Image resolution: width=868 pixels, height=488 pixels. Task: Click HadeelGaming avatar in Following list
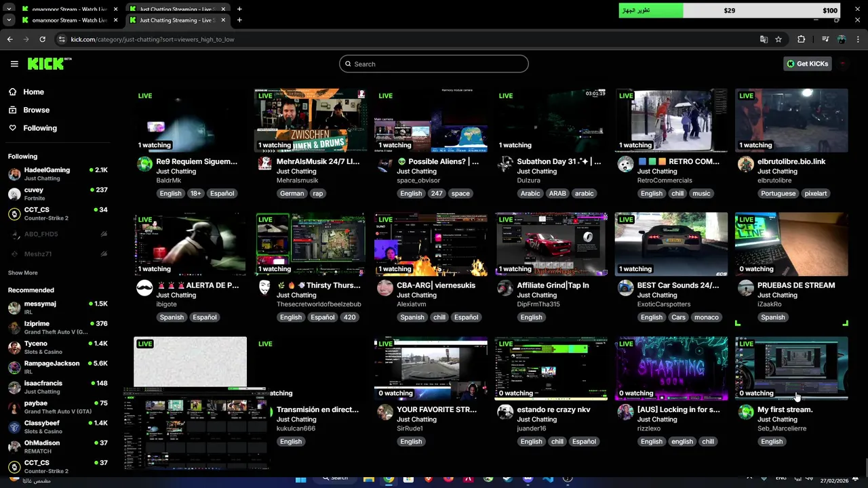click(x=14, y=174)
